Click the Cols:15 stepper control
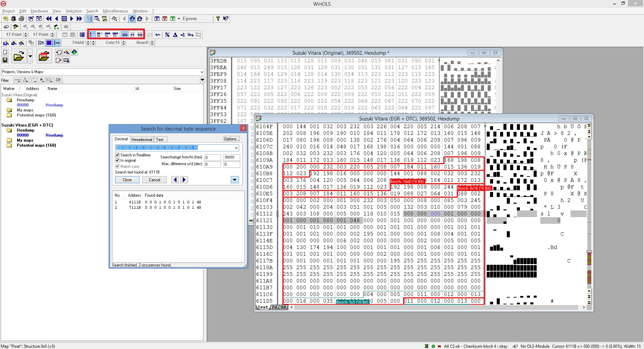Viewport: 644px width, 349px height. coord(124,43)
